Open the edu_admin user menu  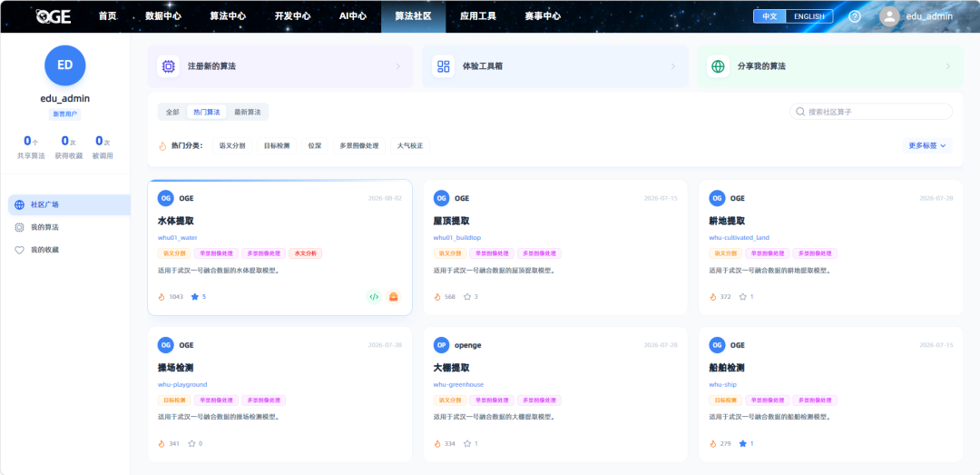click(x=929, y=16)
